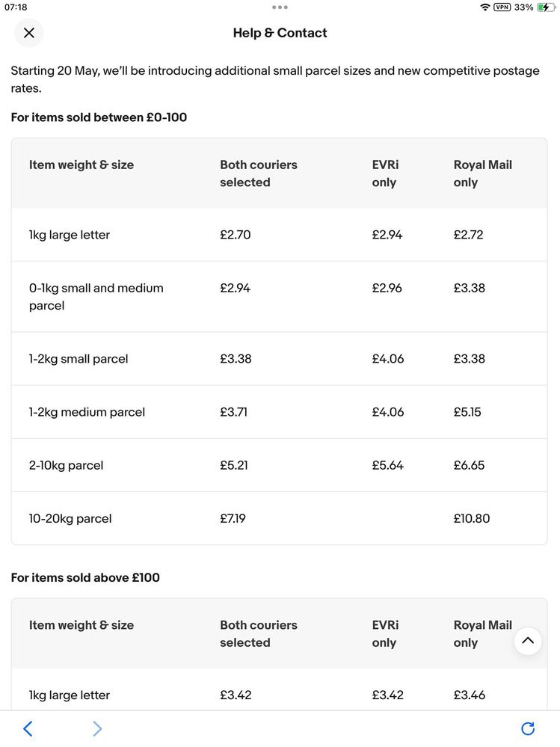The height and width of the screenshot is (747, 560).
Task: Tap the 'Help & Contact' page title
Action: pos(280,33)
